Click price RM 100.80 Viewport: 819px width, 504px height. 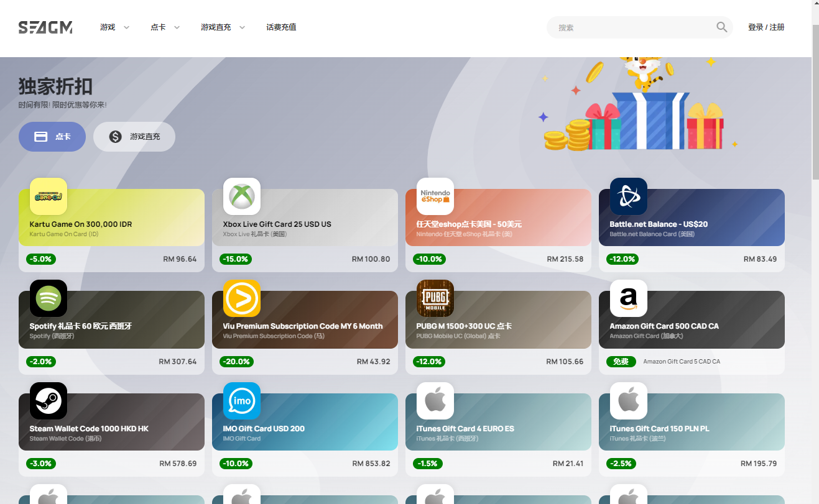[x=371, y=259]
